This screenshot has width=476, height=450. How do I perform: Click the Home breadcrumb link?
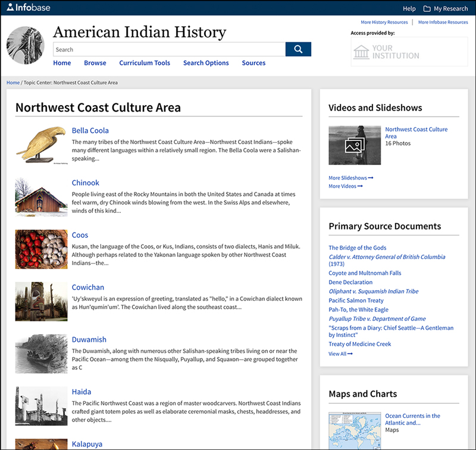click(x=13, y=83)
